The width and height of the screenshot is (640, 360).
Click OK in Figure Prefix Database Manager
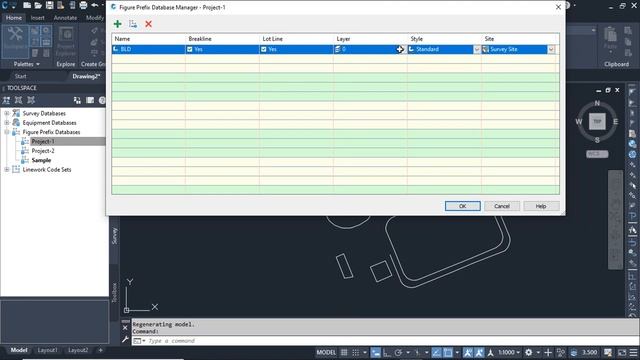462,206
